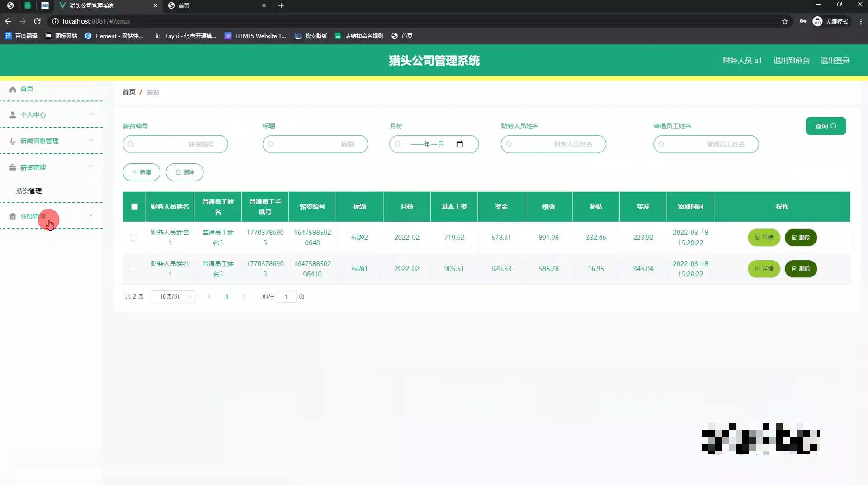Image resolution: width=868 pixels, height=485 pixels.
Task: Open the 图标网站 bookmark
Action: pos(61,36)
